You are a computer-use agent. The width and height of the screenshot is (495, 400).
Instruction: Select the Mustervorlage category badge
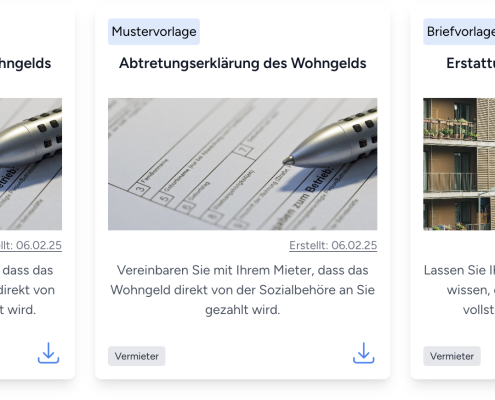(154, 32)
